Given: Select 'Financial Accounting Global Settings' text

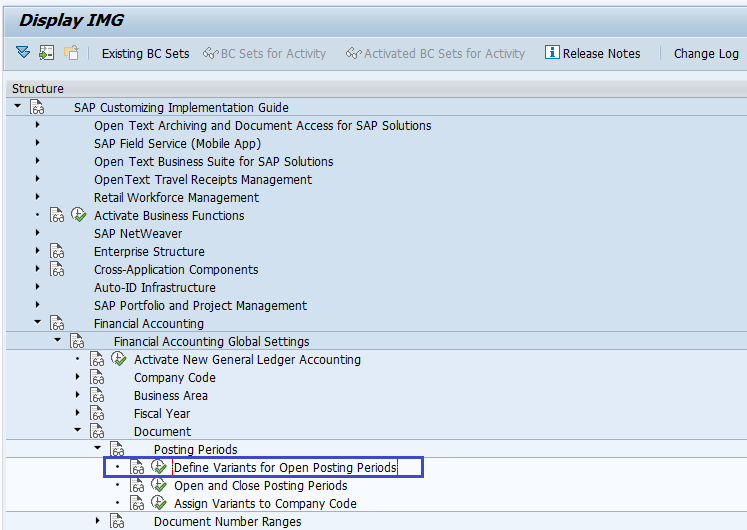Looking at the screenshot, I should (212, 342).
